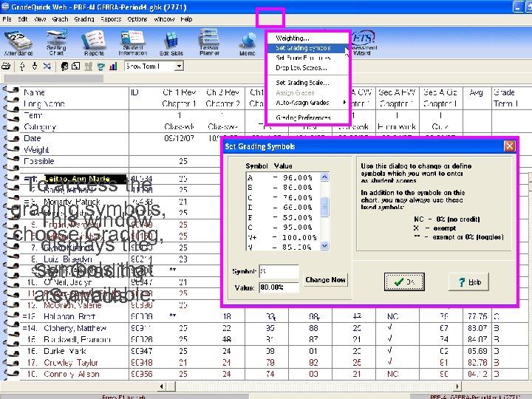Open the Lesson Planner icon
Image resolution: width=532 pixels, height=399 pixels.
click(x=209, y=42)
